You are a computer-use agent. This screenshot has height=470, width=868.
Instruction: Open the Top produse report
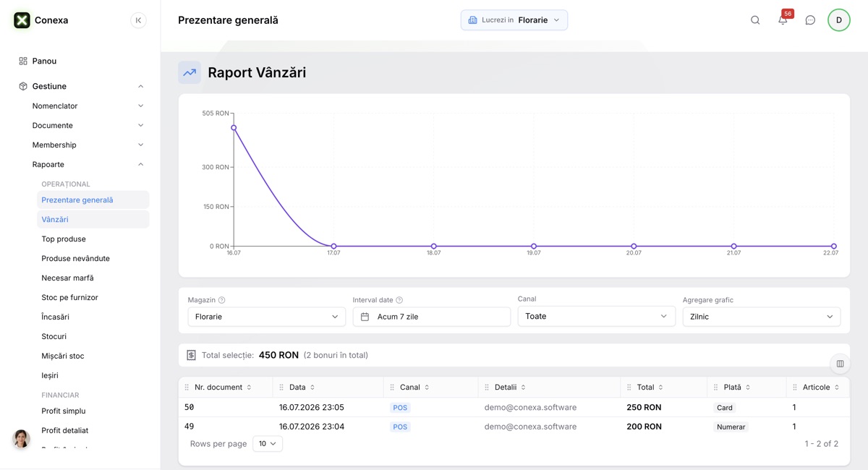[x=64, y=239]
